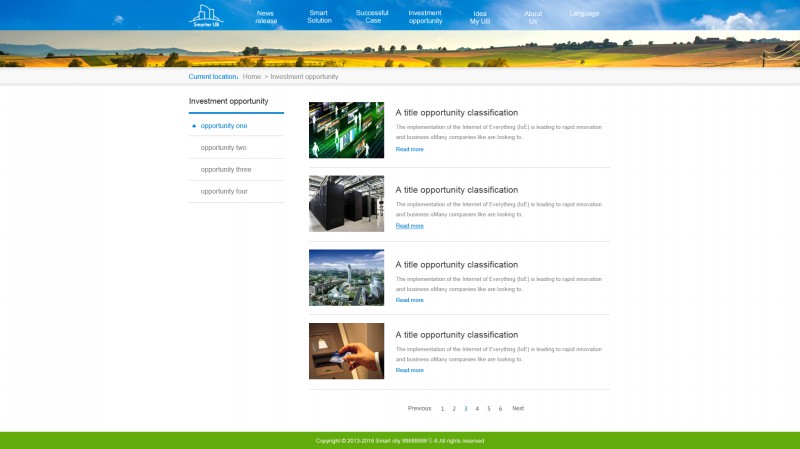The height and width of the screenshot is (449, 800).
Task: Expand the Language selector
Action: [584, 14]
